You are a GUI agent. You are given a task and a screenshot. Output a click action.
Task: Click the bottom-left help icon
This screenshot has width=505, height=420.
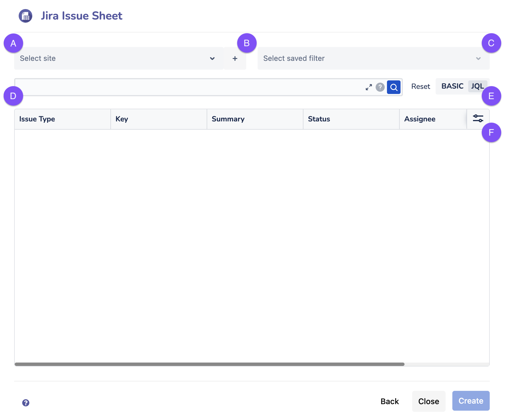pyautogui.click(x=26, y=402)
